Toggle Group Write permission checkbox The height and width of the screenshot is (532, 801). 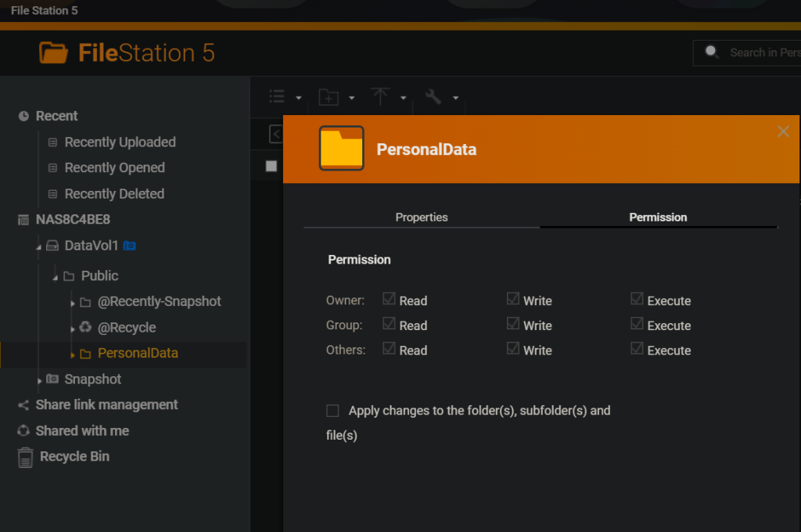[x=513, y=324]
